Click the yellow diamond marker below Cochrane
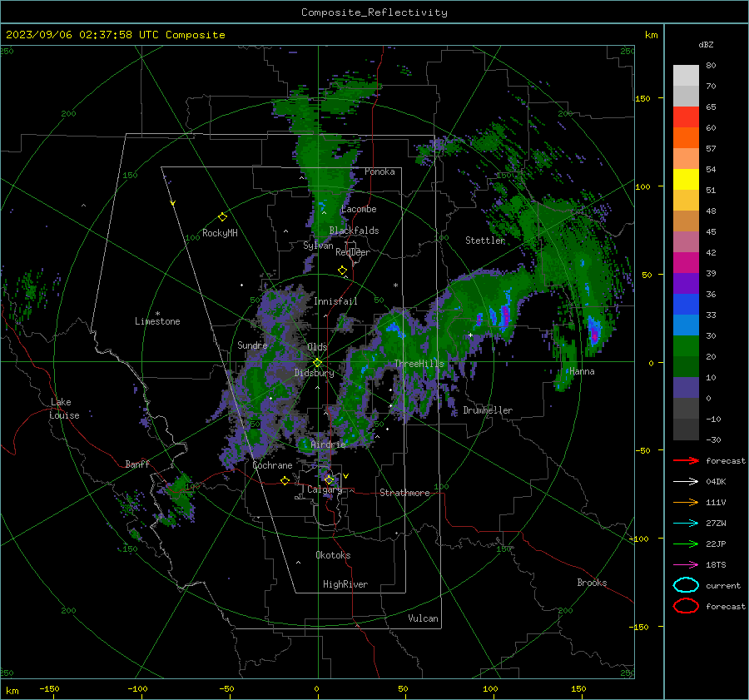 [285, 481]
